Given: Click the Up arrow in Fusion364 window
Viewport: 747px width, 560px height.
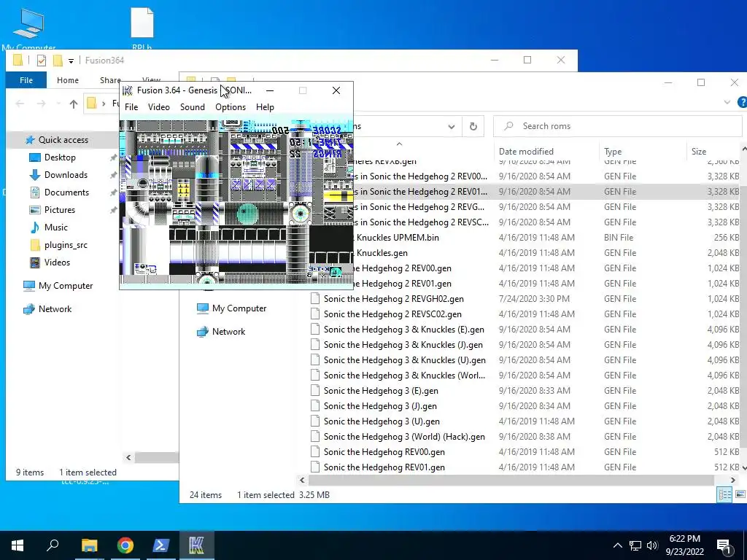Looking at the screenshot, I should click(74, 104).
